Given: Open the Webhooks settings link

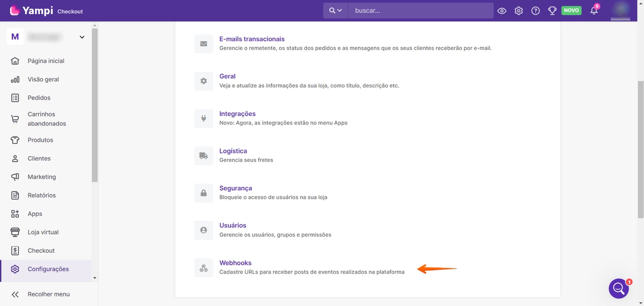Looking at the screenshot, I should [x=235, y=262].
